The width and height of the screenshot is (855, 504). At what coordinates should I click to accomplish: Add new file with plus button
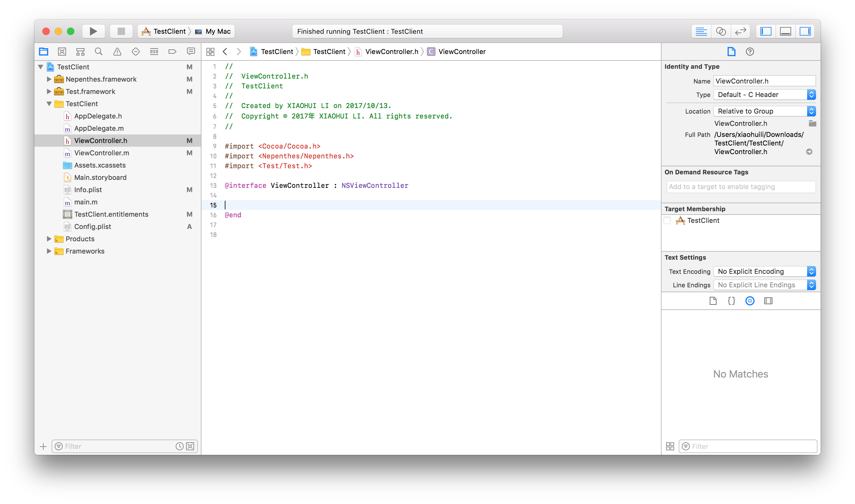43,446
